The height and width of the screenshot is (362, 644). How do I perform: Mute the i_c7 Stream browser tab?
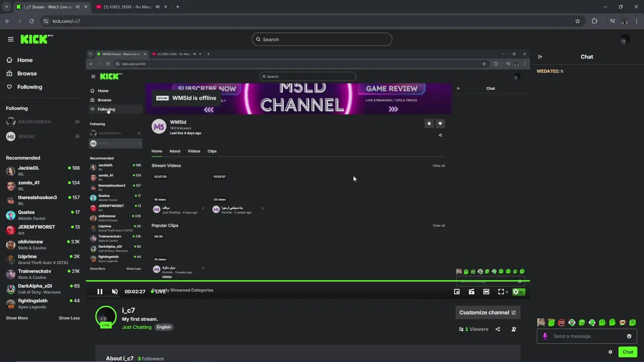pyautogui.click(x=77, y=7)
